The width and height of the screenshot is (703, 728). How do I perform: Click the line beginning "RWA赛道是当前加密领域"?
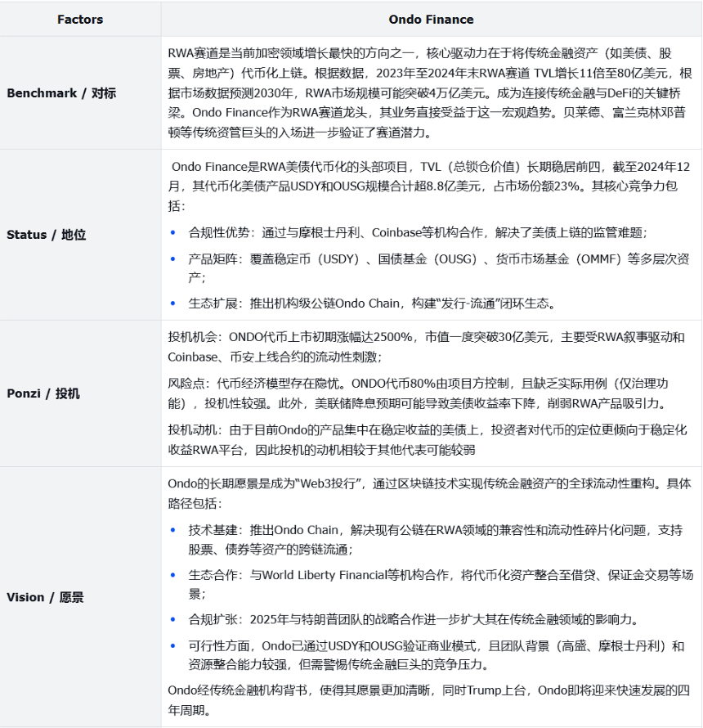point(420,53)
